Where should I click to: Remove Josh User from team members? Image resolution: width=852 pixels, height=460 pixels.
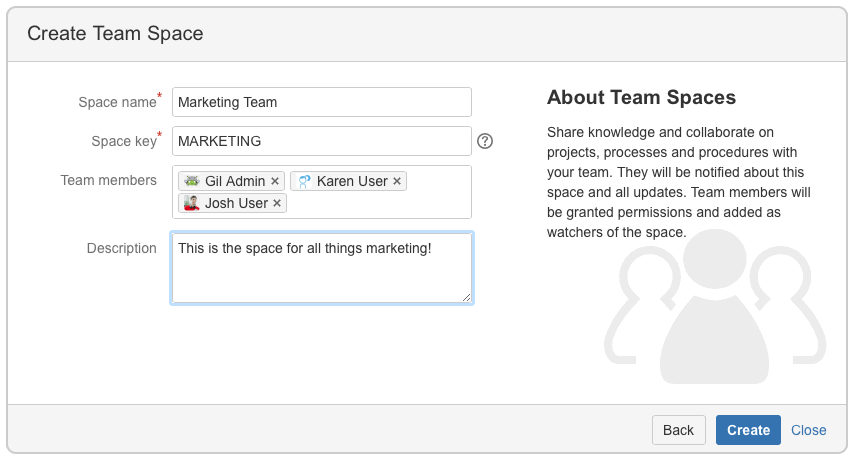coord(277,204)
